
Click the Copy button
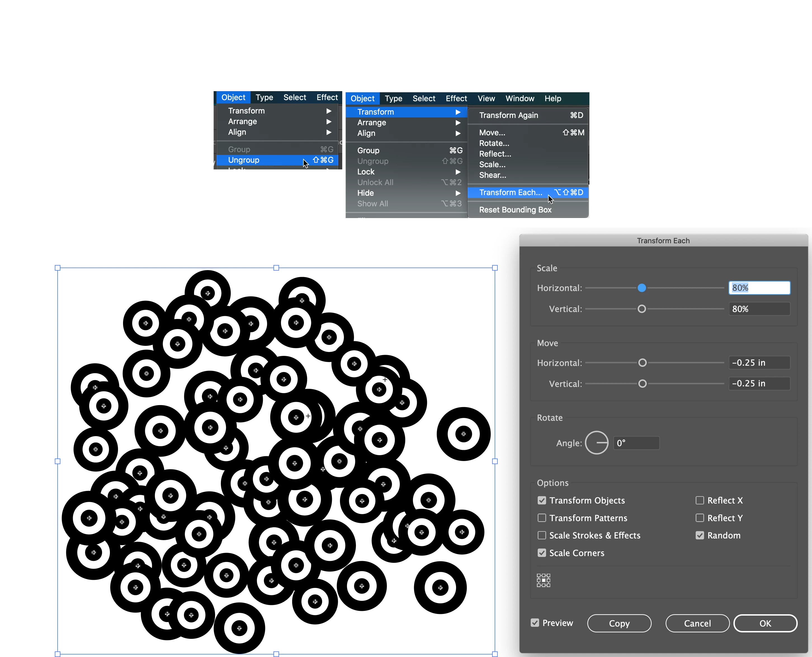pos(619,623)
